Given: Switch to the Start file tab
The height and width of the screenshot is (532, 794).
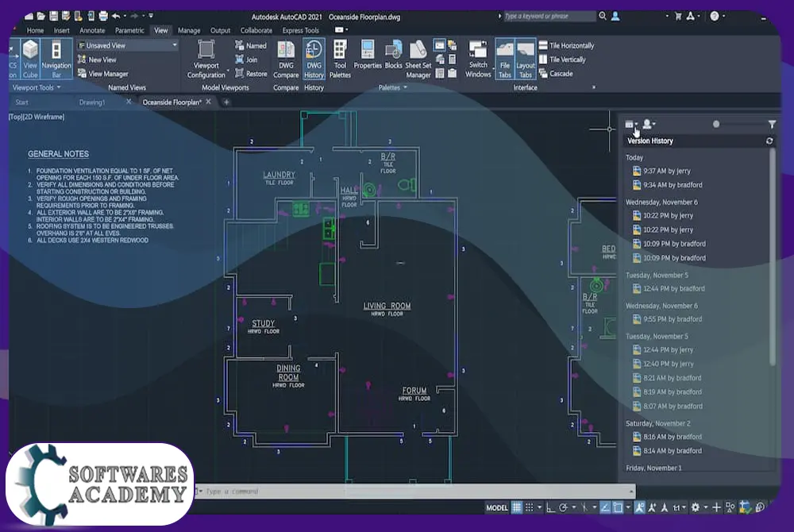Looking at the screenshot, I should pos(21,102).
